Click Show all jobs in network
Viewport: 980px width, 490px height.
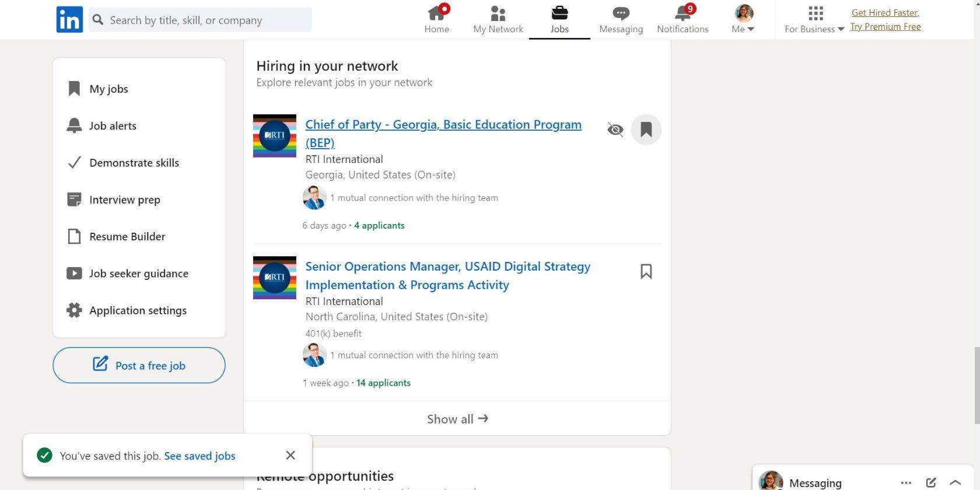(x=457, y=419)
